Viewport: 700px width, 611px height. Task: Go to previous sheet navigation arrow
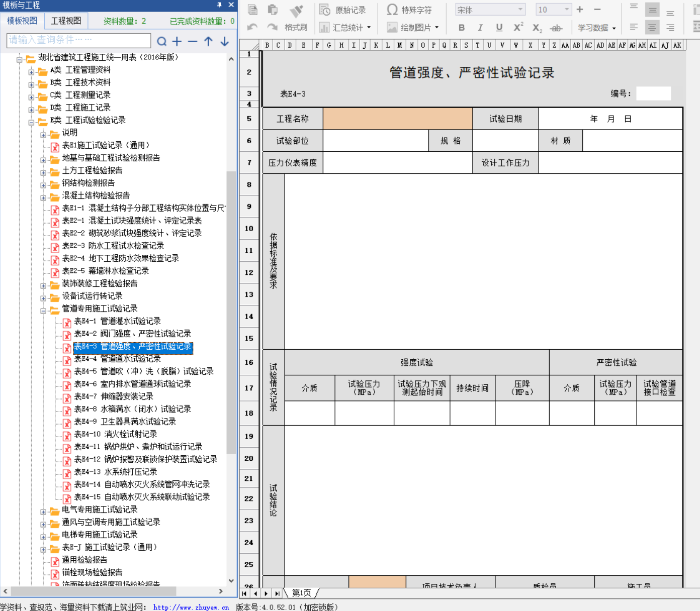click(x=255, y=593)
